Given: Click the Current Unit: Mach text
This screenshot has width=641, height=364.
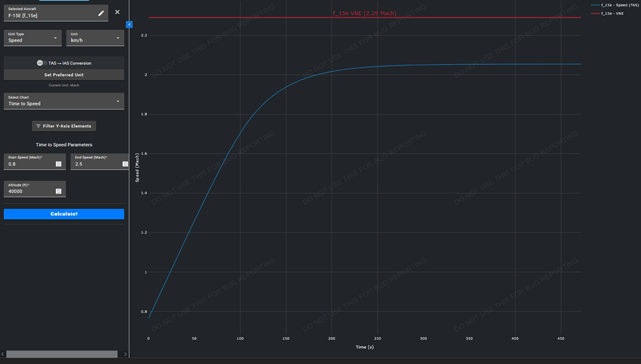Looking at the screenshot, I should coord(63,85).
